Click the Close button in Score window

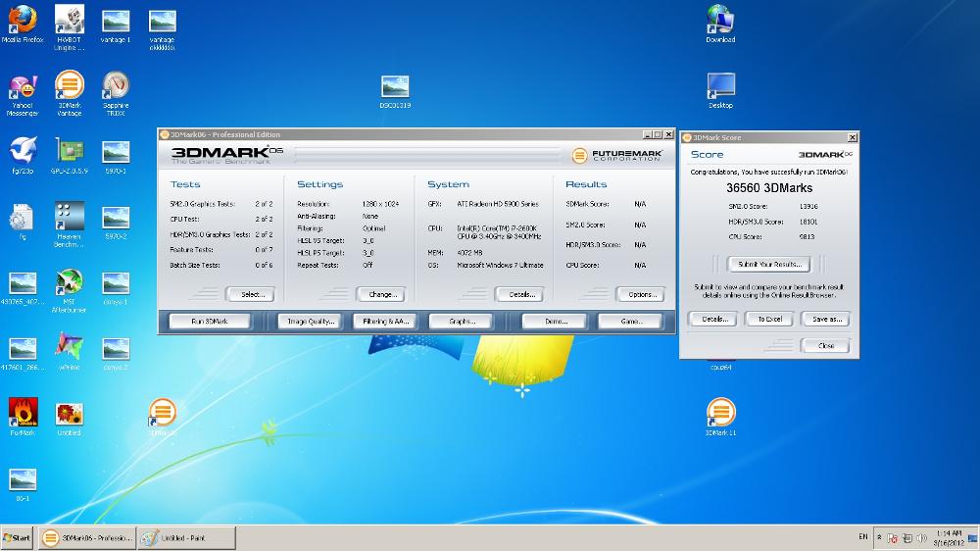point(825,345)
